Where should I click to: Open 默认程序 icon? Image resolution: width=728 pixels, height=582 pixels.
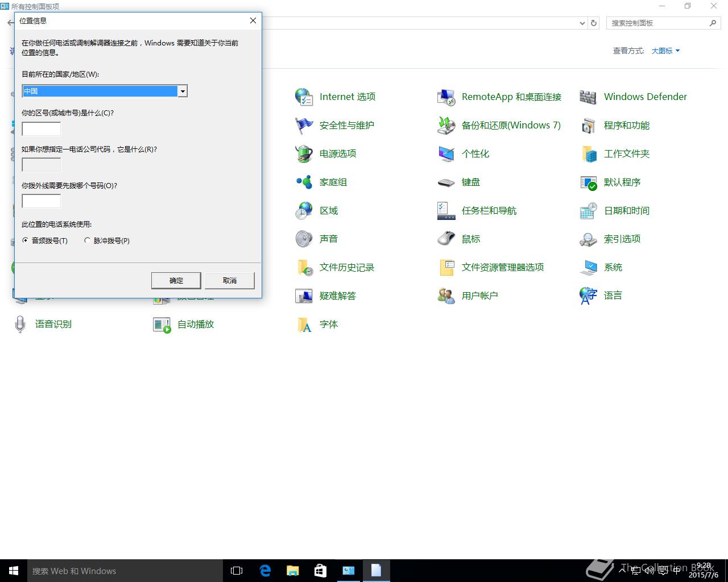588,182
